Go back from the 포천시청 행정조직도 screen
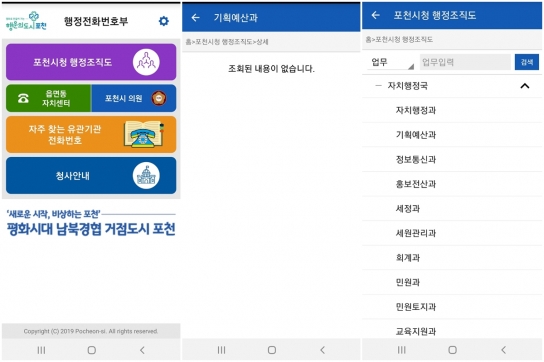 (375, 15)
